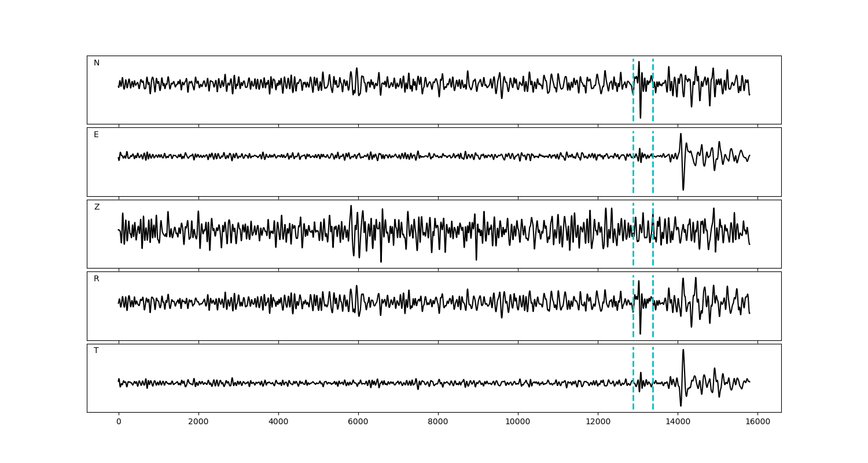868x463 pixels.
Task: Click the 8000 x-axis tick label
Action: 438,422
